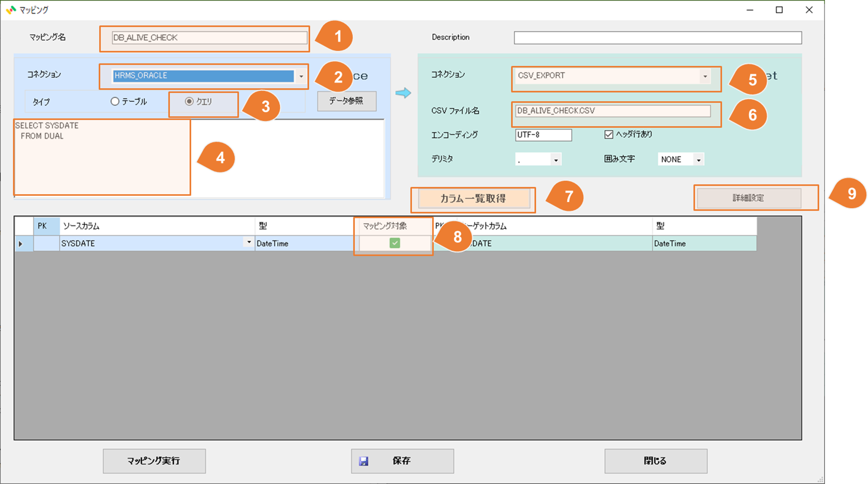Click the 閉じる button
This screenshot has height=484, width=868.
(656, 461)
